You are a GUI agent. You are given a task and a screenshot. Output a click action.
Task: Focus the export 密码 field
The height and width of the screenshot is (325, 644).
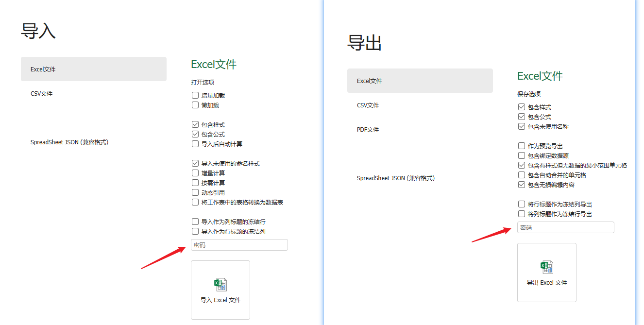(x=566, y=227)
